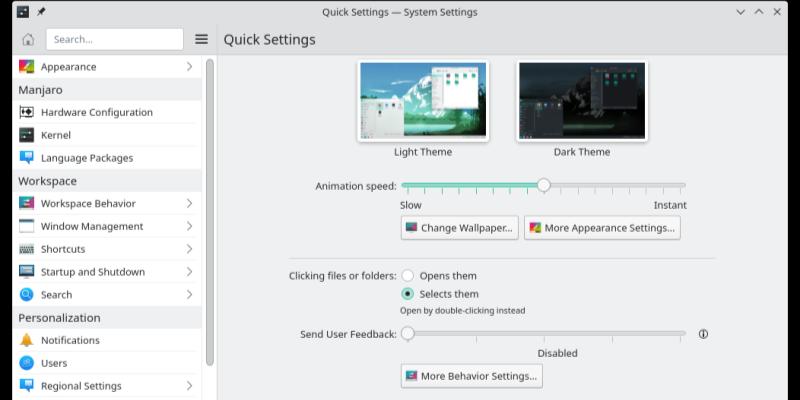800x400 pixels.
Task: Select the 'Opens them' radio option
Action: tap(408, 276)
